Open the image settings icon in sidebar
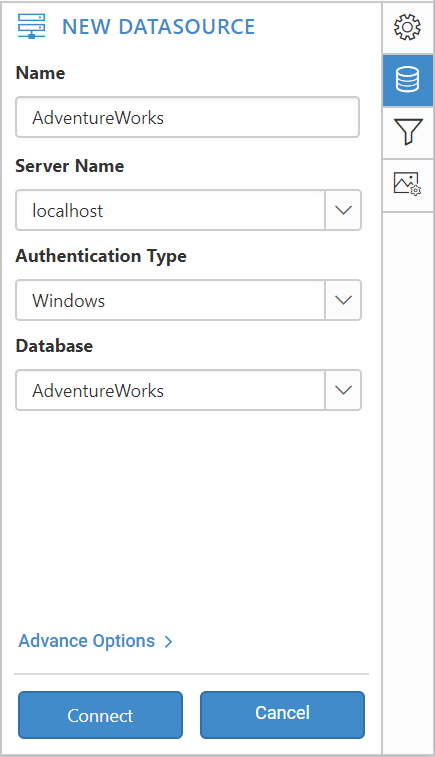Screen dimensions: 435x757 (x=407, y=184)
